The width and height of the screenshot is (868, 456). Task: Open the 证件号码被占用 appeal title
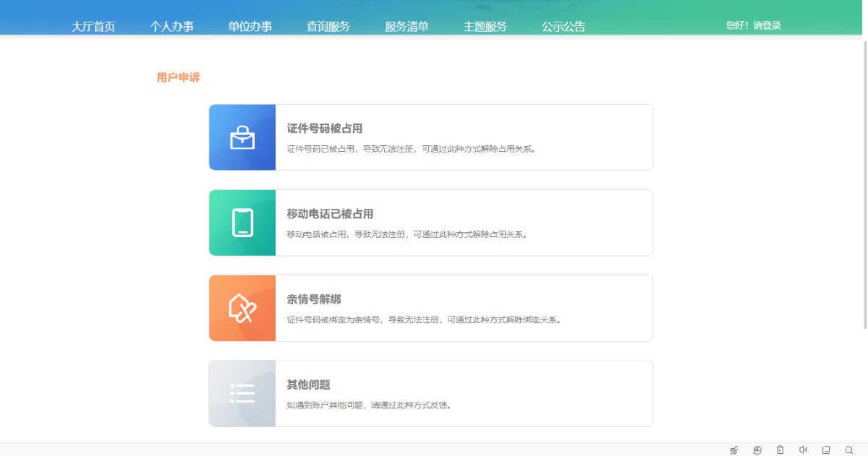click(325, 129)
